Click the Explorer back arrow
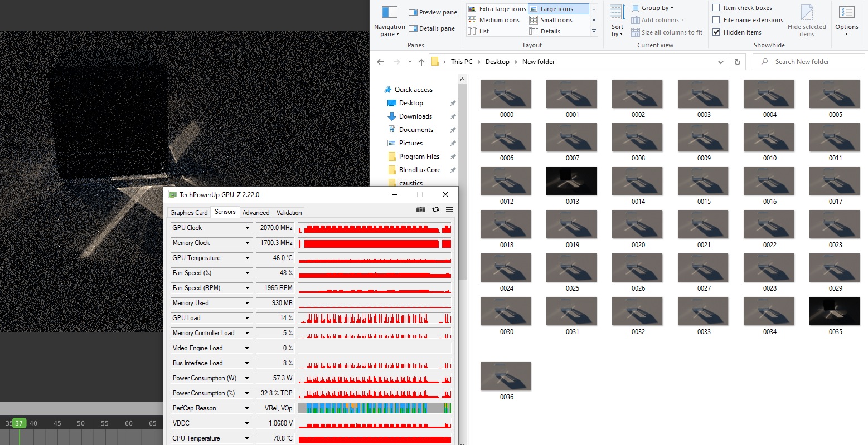Image resolution: width=868 pixels, height=445 pixels. point(380,62)
